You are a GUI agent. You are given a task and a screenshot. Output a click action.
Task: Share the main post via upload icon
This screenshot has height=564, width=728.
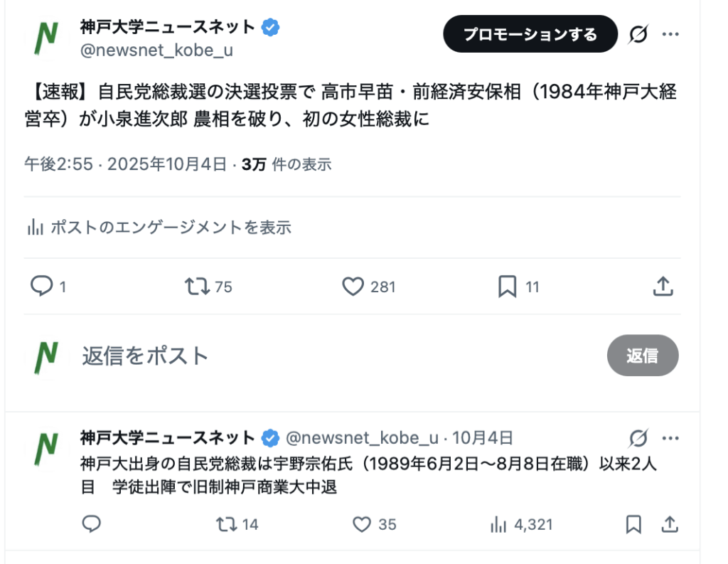tap(663, 287)
